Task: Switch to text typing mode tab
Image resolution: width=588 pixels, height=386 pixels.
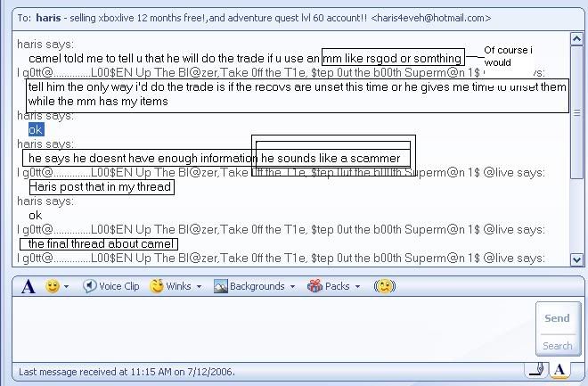Action: click(x=560, y=370)
